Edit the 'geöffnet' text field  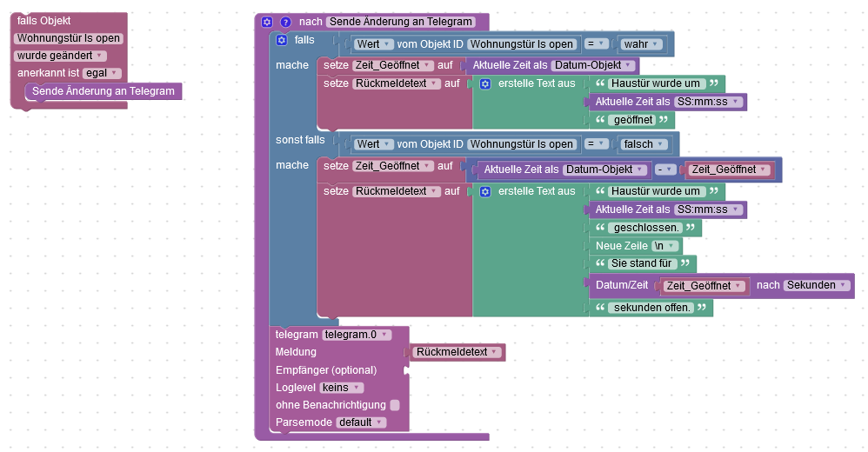point(633,120)
